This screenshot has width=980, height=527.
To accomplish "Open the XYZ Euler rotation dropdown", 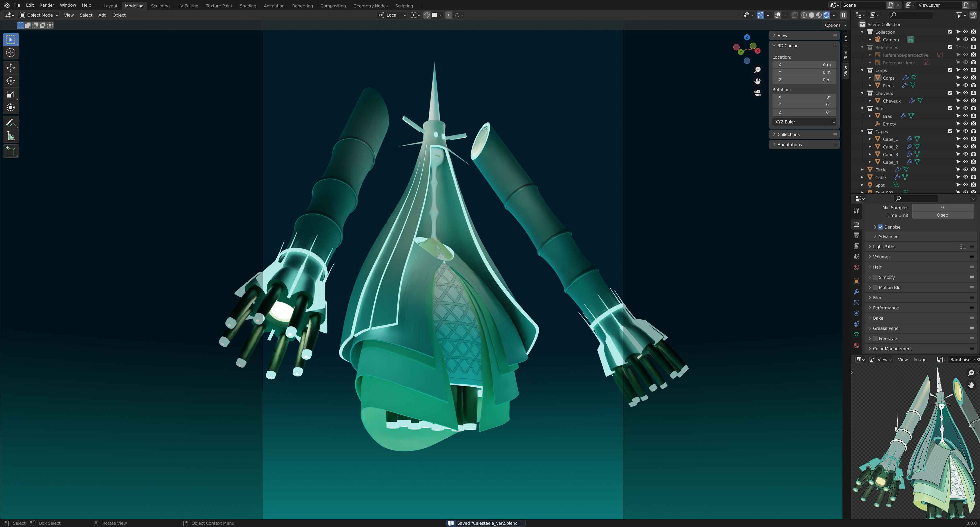I will tap(805, 122).
